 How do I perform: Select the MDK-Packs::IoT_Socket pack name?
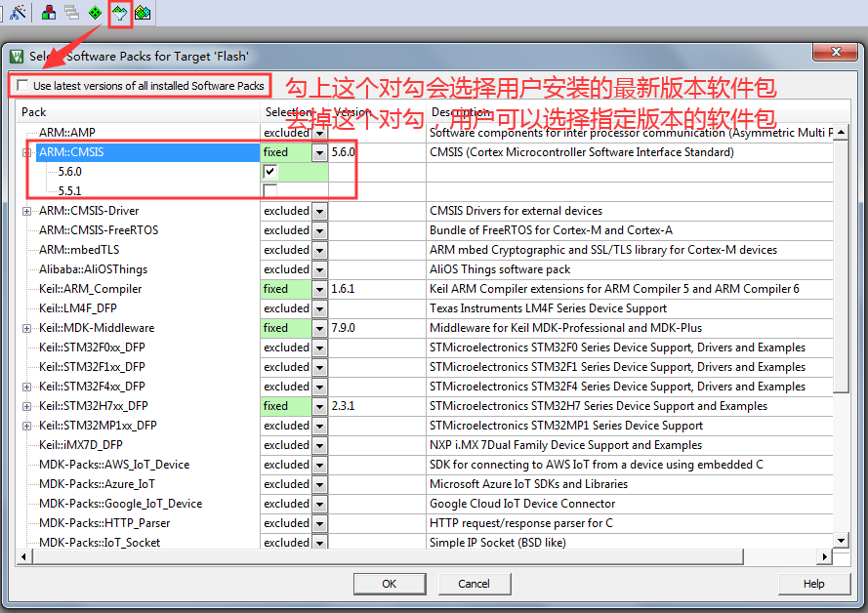(x=100, y=543)
